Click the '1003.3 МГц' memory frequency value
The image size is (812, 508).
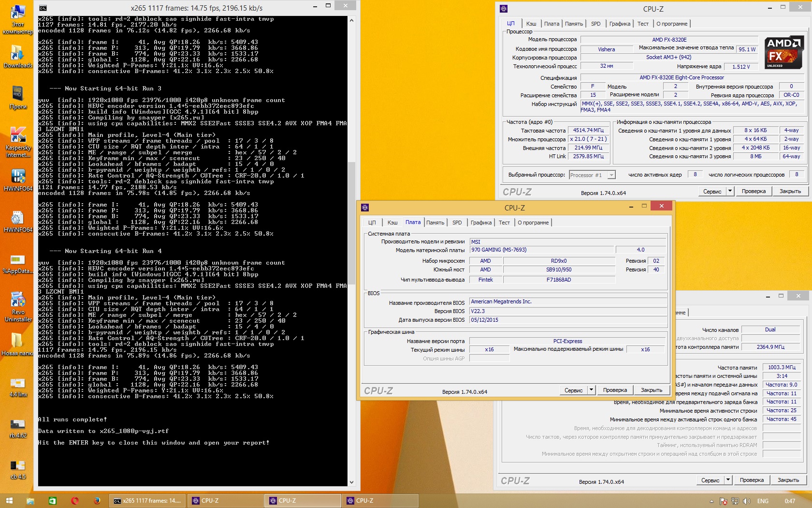point(782,367)
